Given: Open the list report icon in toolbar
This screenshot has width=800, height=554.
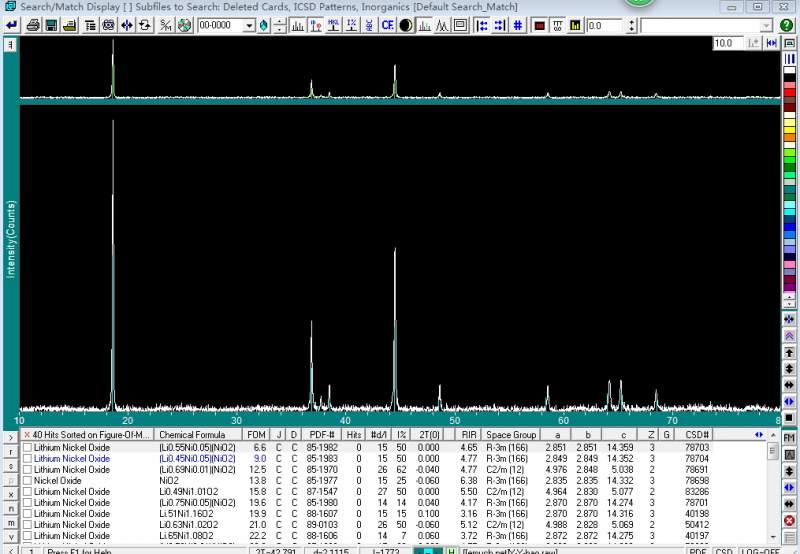Looking at the screenshot, I should coord(90,25).
